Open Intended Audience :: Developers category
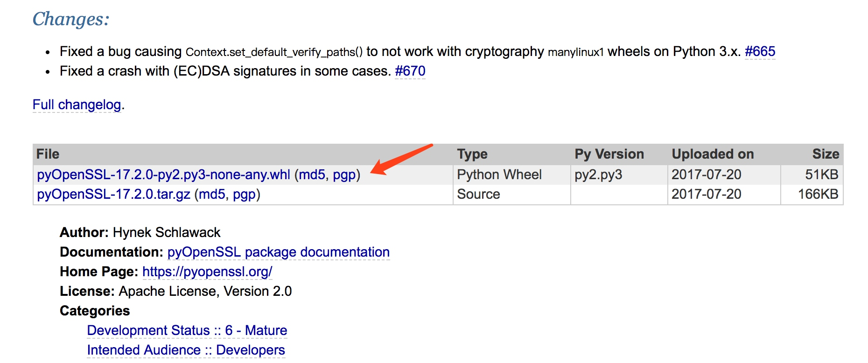The image size is (868, 363). tap(186, 350)
